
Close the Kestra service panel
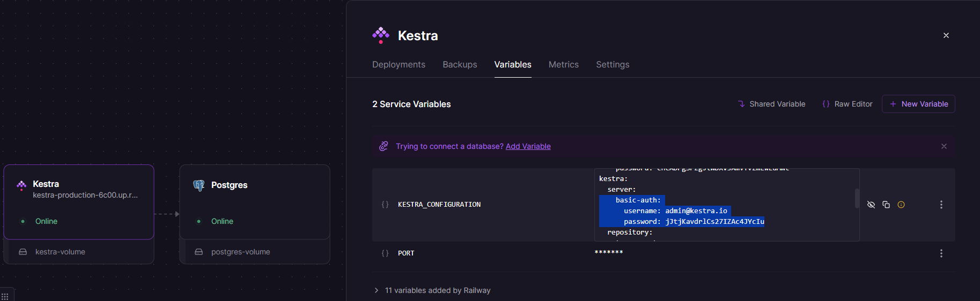(946, 35)
